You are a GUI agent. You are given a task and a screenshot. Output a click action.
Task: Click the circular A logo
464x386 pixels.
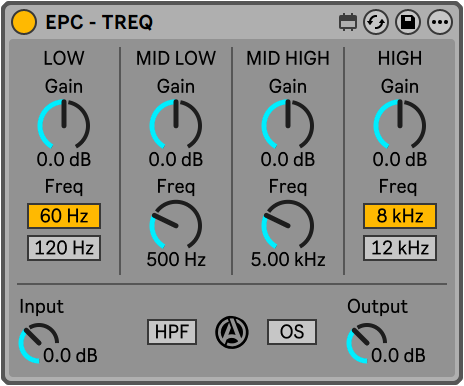(232, 332)
